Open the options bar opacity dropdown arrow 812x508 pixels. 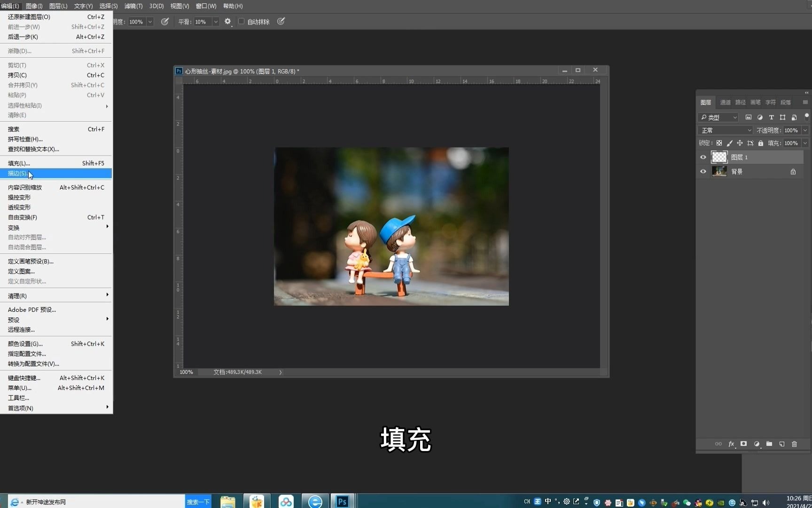150,22
